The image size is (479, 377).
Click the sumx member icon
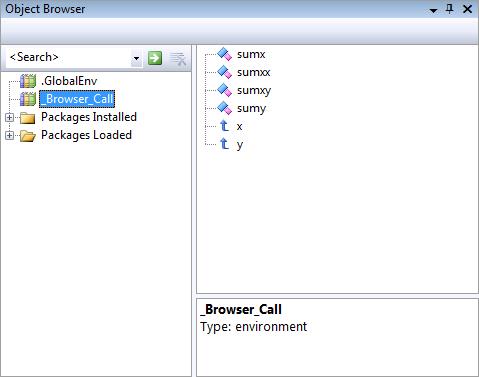224,54
